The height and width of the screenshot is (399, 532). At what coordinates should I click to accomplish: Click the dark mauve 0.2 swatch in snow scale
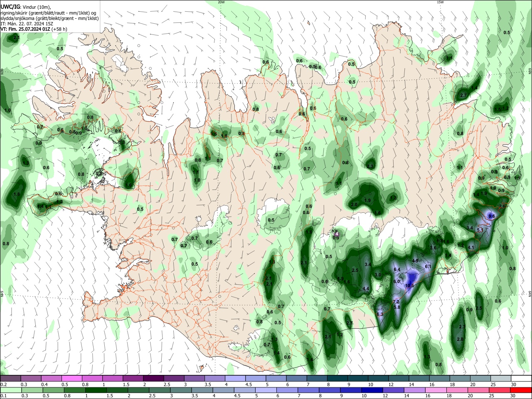click(10, 379)
